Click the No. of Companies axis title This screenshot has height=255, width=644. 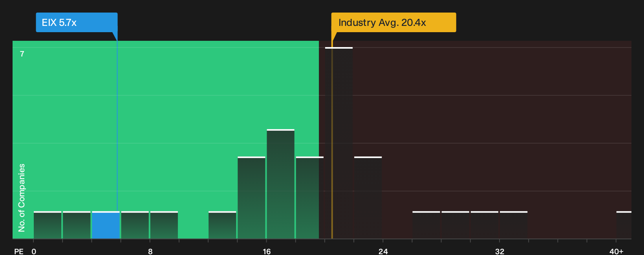click(22, 198)
